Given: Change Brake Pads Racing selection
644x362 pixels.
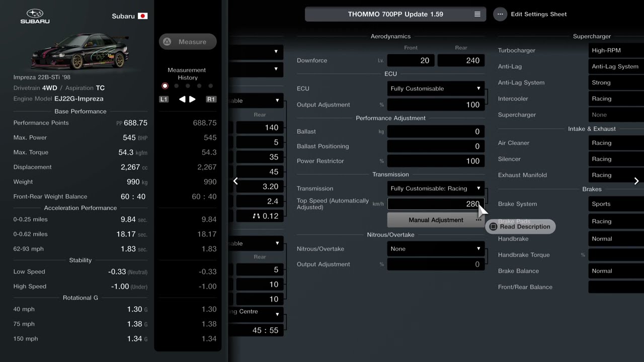Looking at the screenshot, I should (x=616, y=221).
